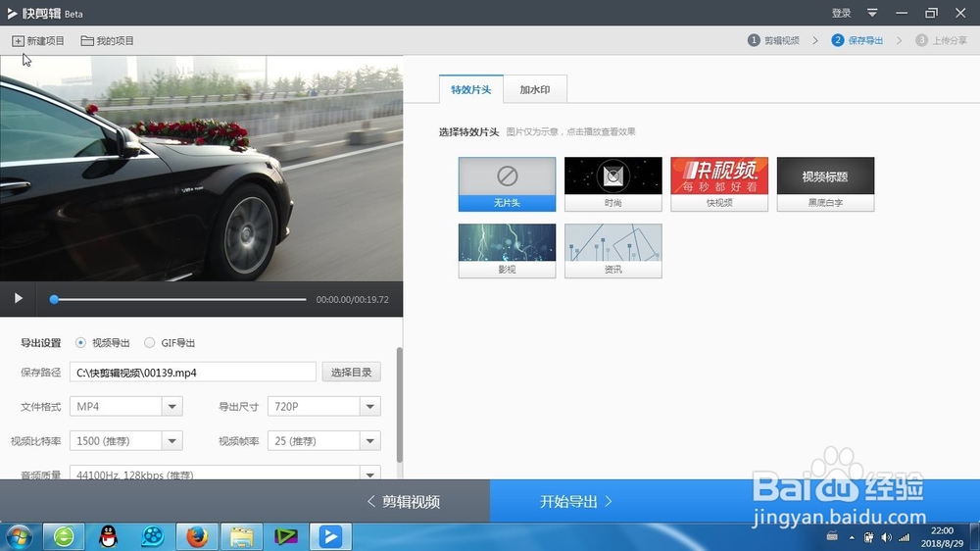Open the 导出尺寸 720P dropdown
Viewport: 980px width, 551px height.
coord(323,407)
